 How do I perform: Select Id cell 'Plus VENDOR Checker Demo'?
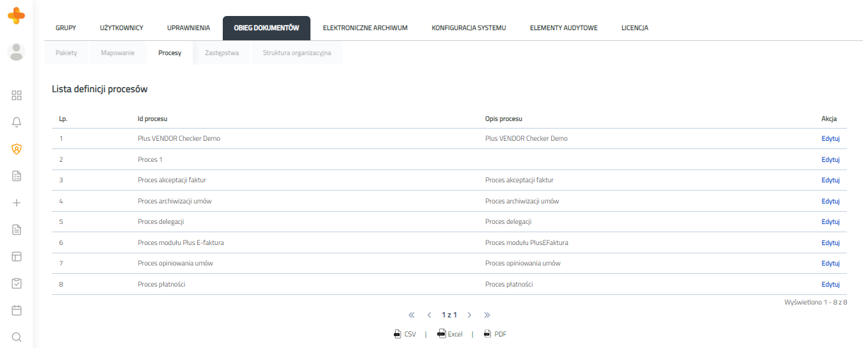click(179, 139)
